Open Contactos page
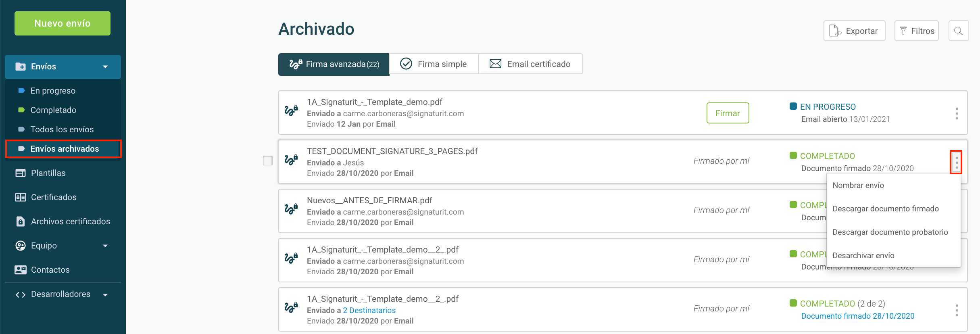Screen dimensions: 980x334 coord(50,270)
